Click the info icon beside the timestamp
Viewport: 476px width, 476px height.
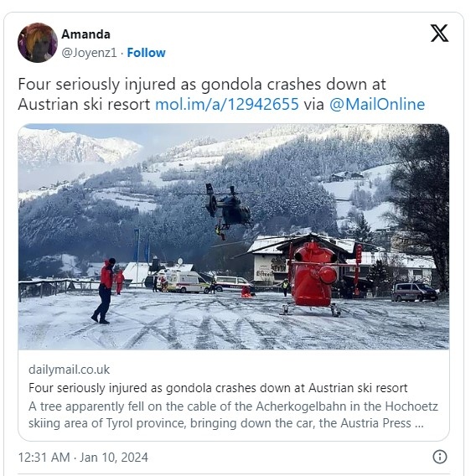(x=440, y=457)
